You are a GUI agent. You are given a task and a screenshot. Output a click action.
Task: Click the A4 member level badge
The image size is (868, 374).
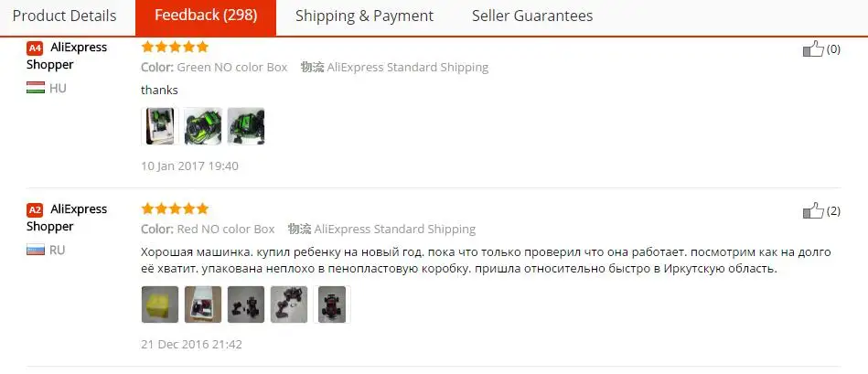coord(35,48)
